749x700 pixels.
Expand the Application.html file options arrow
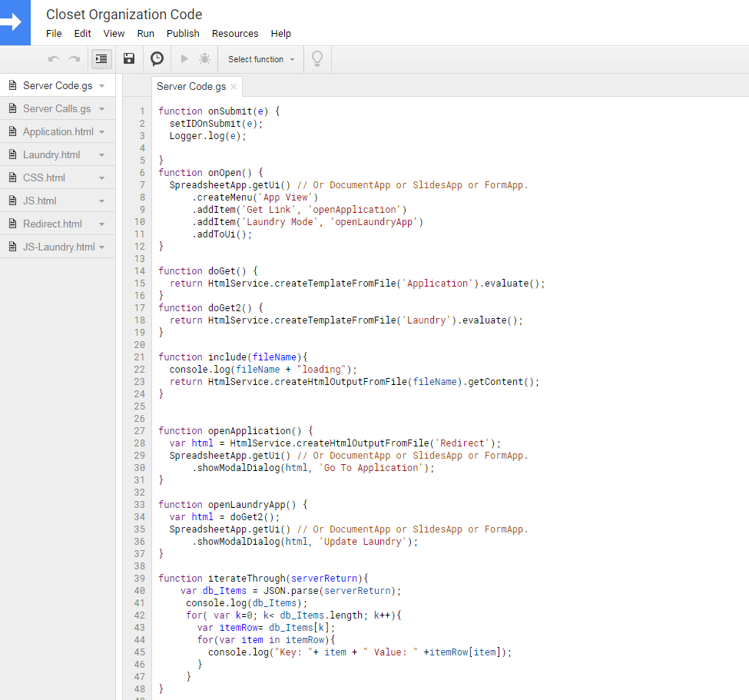pos(101,132)
